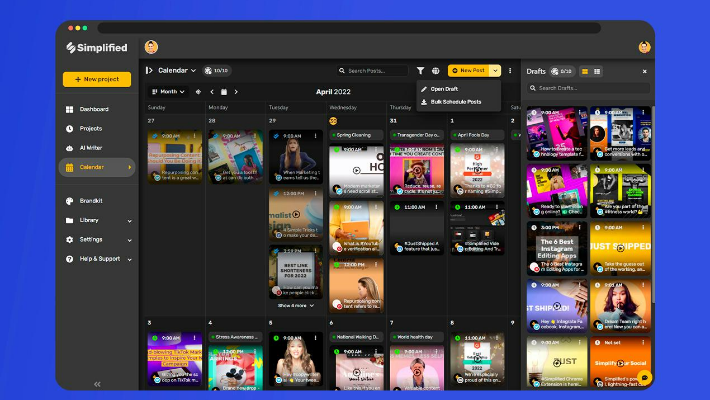Viewport: 710px width, 400px height.
Task: Switch Drafts to list view
Action: coord(597,72)
